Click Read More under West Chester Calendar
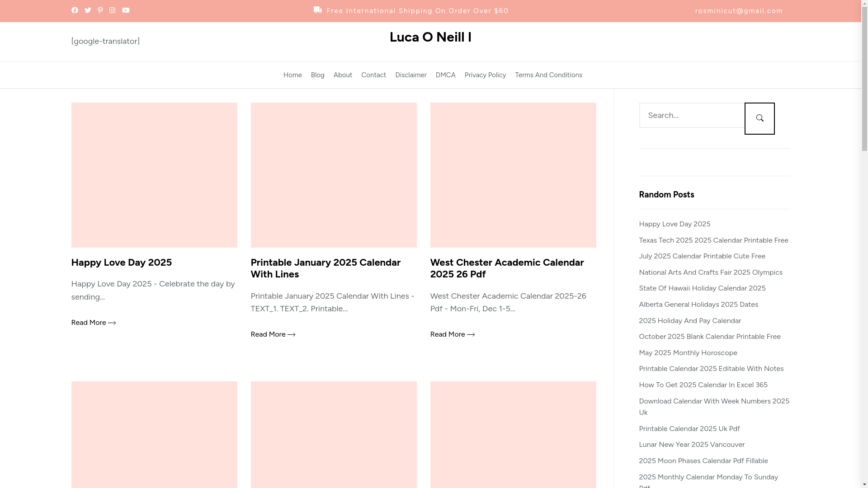868x488 pixels. 453,334
